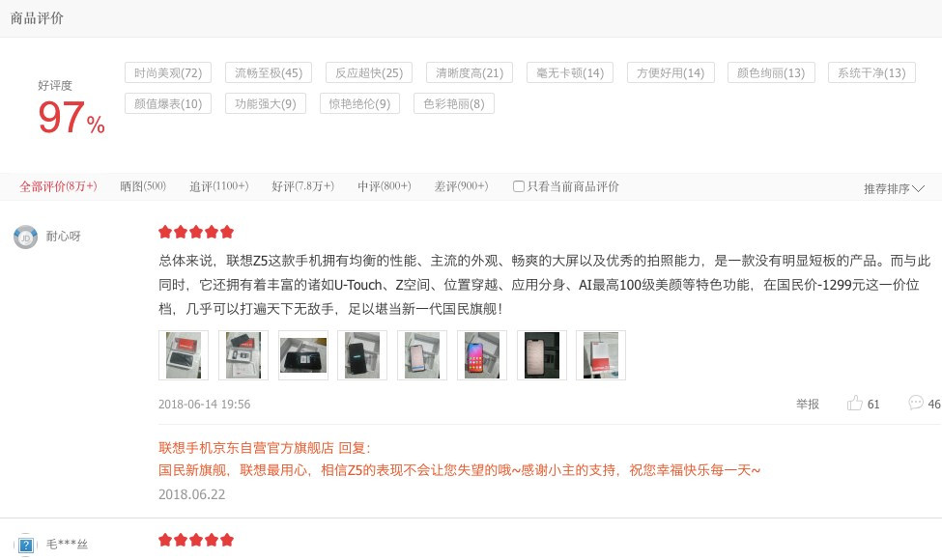This screenshot has height=560, width=942.
Task: Like the review with thumbs-up icon
Action: (855, 403)
